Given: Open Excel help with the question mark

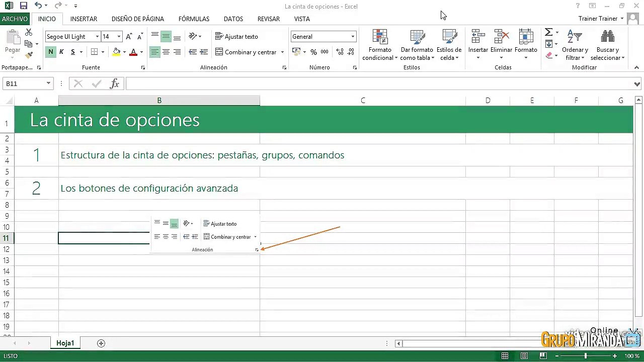Looking at the screenshot, I should pos(578,6).
